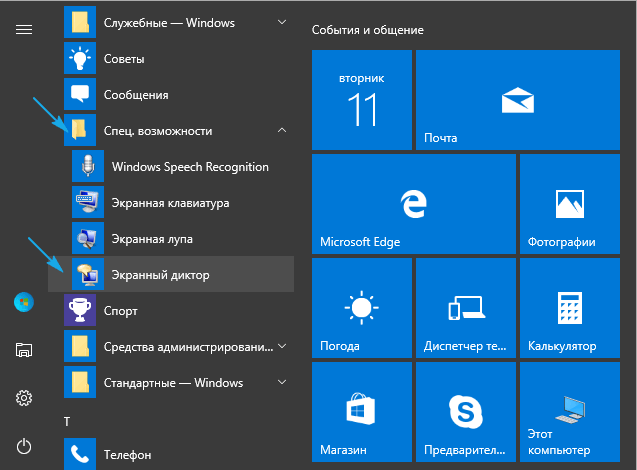Image resolution: width=637 pixels, height=470 pixels.
Task: Open Settings gear icon in sidebar
Action: pyautogui.click(x=24, y=398)
